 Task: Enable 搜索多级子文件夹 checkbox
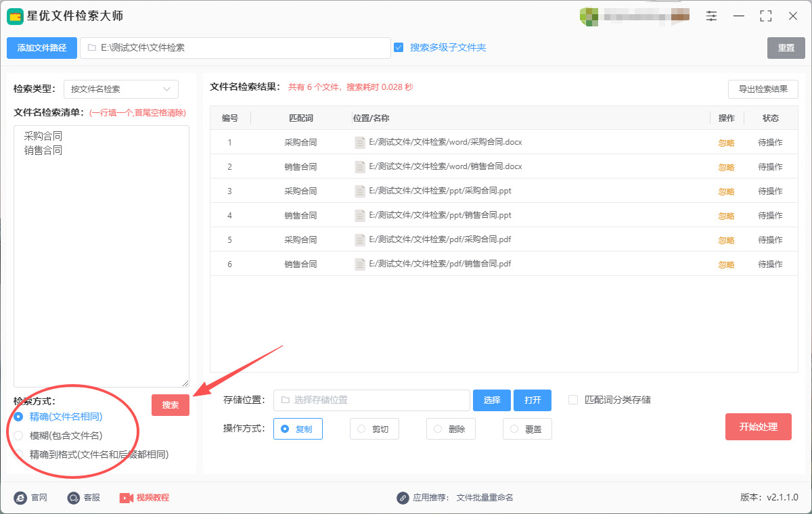(x=399, y=47)
